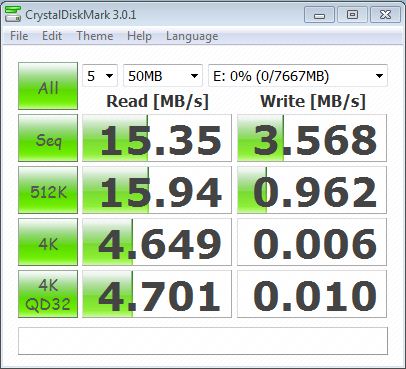Open the Theme menu
The image size is (406, 369).
pyautogui.click(x=95, y=36)
